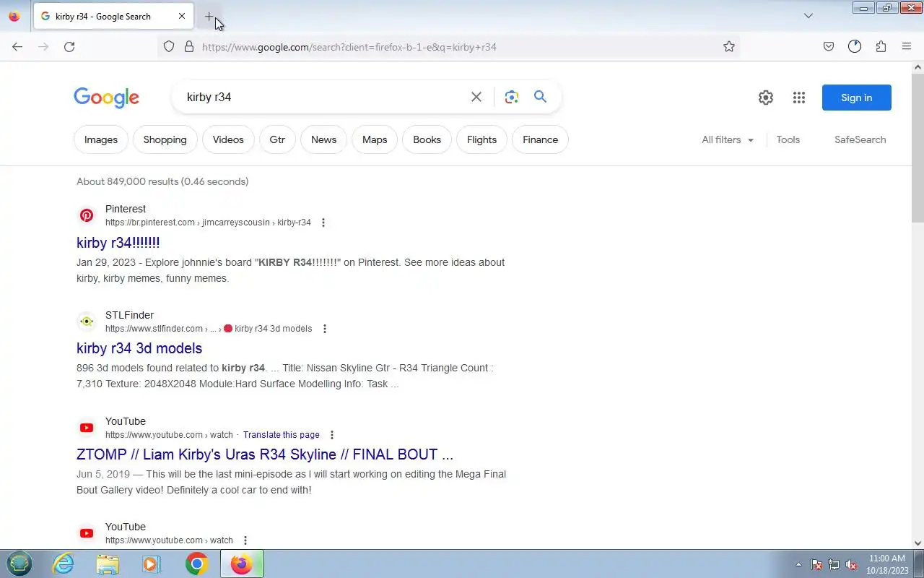The image size is (924, 578).
Task: Click the Pinterest favicon
Action: pyautogui.click(x=87, y=215)
